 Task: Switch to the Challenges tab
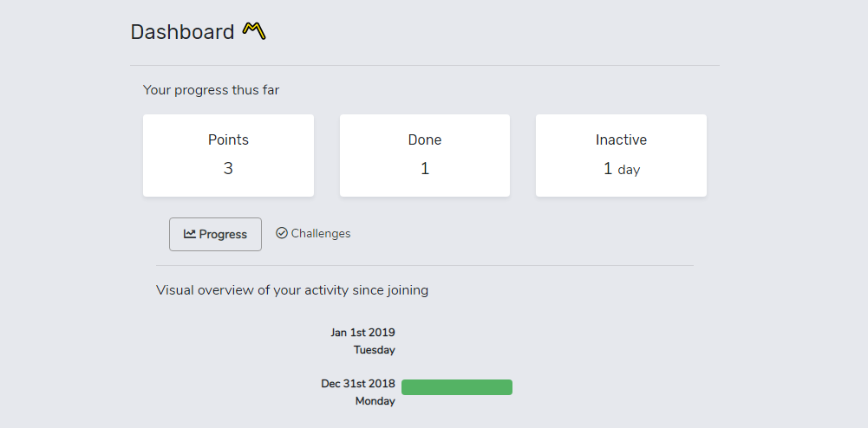pyautogui.click(x=313, y=233)
